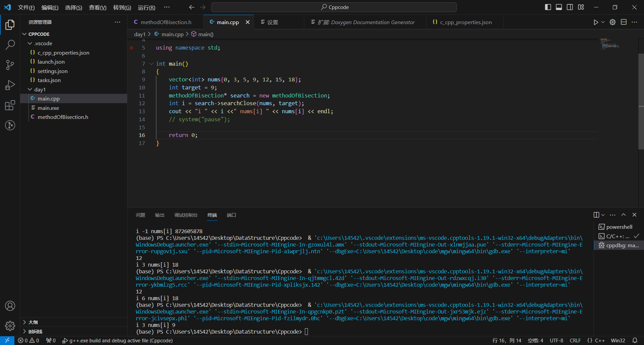Screen dimensions: 644x345
Task: Select the C++ language mode
Action: (596, 340)
